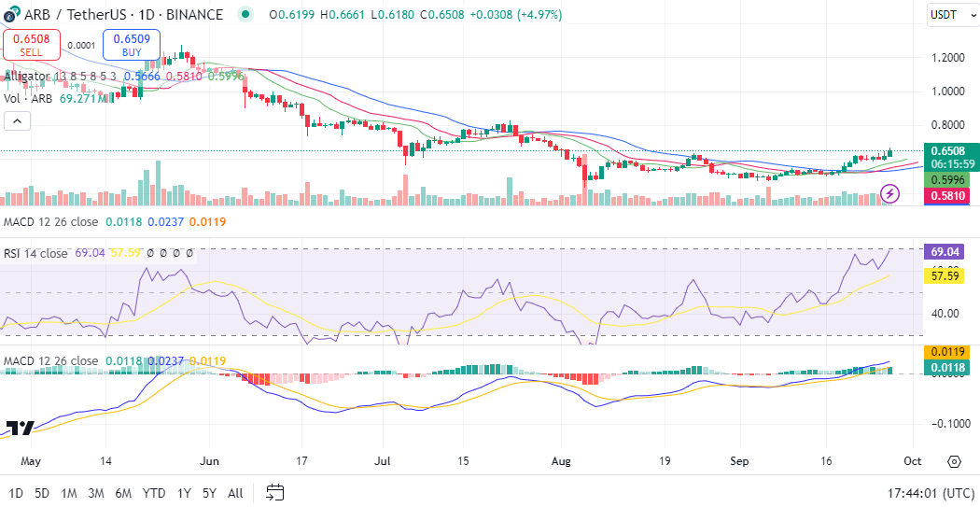The image size is (980, 507).
Task: Click the Oct date label on time axis
Action: click(913, 462)
